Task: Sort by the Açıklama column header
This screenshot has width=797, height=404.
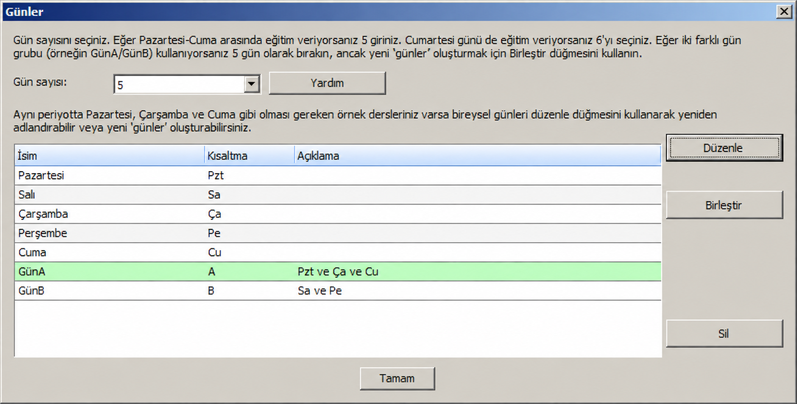Action: [478, 156]
